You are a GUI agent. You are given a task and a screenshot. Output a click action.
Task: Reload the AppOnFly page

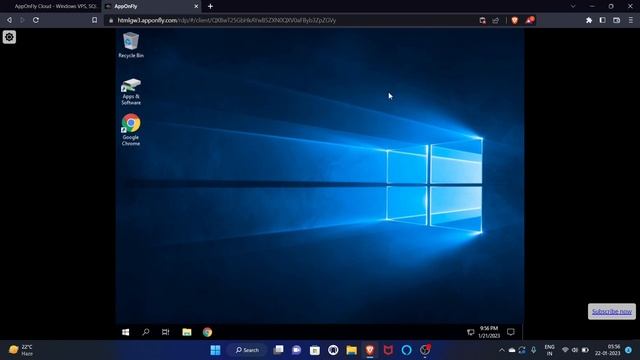pyautogui.click(x=36, y=20)
